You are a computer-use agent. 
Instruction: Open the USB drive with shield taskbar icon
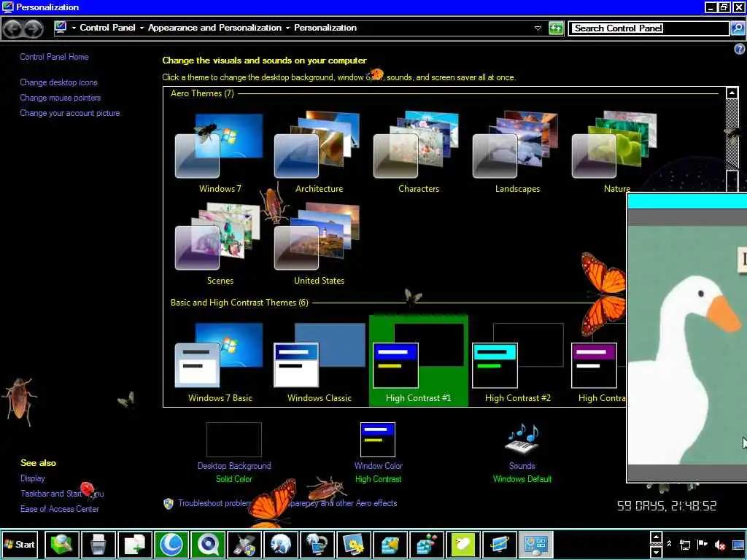[x=244, y=544]
